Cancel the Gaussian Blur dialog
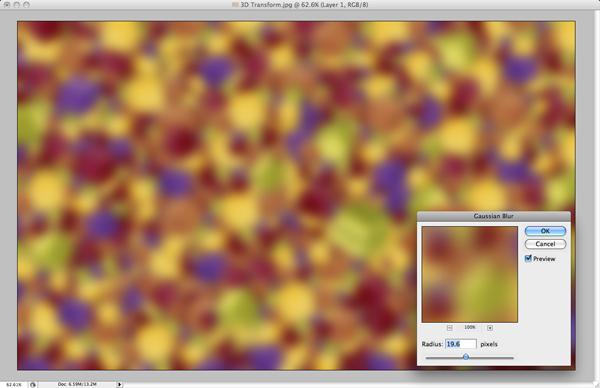This screenshot has width=600, height=388. tap(545, 244)
